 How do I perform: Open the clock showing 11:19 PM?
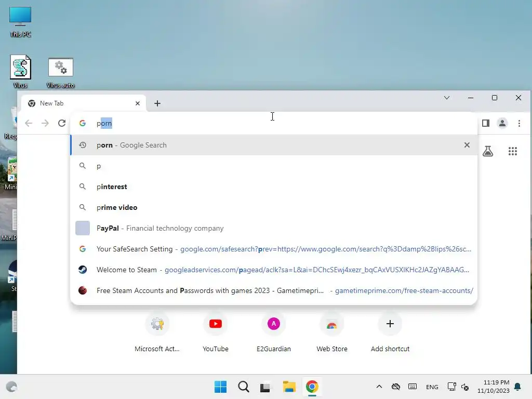(x=493, y=387)
